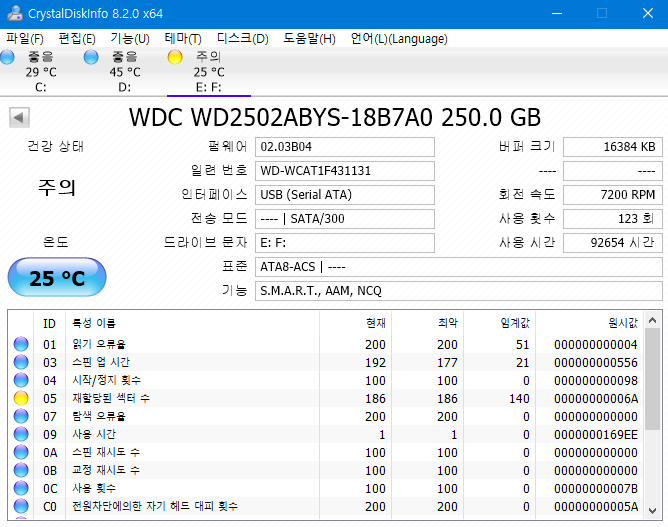
Task: Open the 디스크(D) menu
Action: [x=242, y=39]
